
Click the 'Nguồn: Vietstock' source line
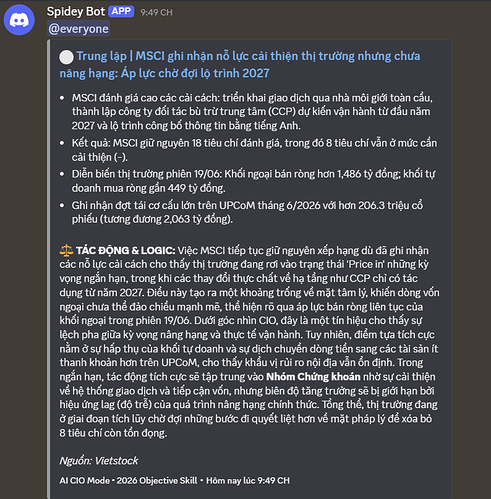click(99, 461)
